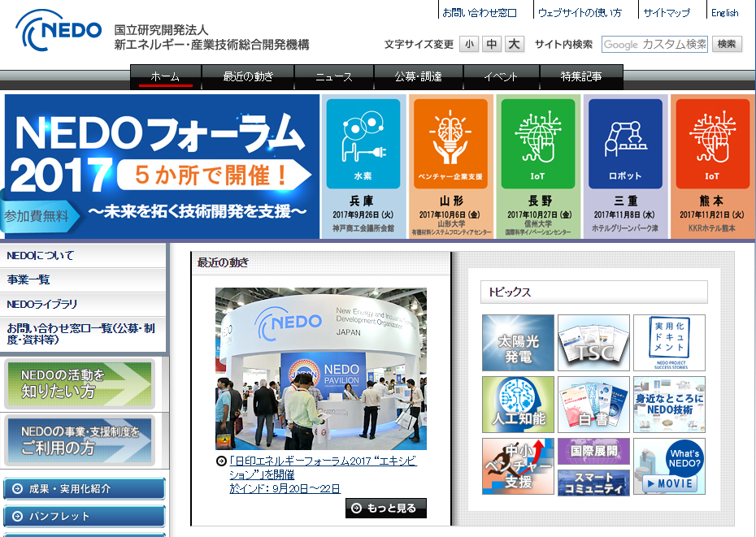This screenshot has height=537, width=756.
Task: Select the ホーム navigation tab
Action: click(165, 77)
